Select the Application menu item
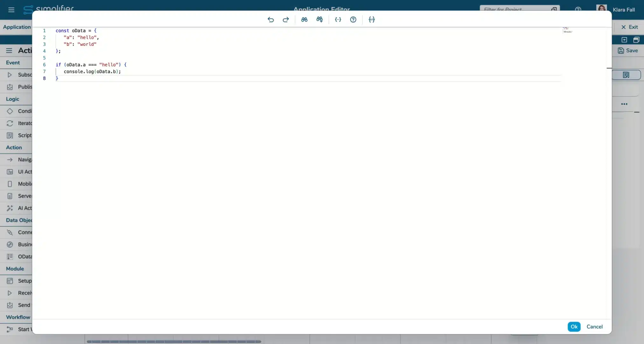644x344 pixels. [17, 27]
